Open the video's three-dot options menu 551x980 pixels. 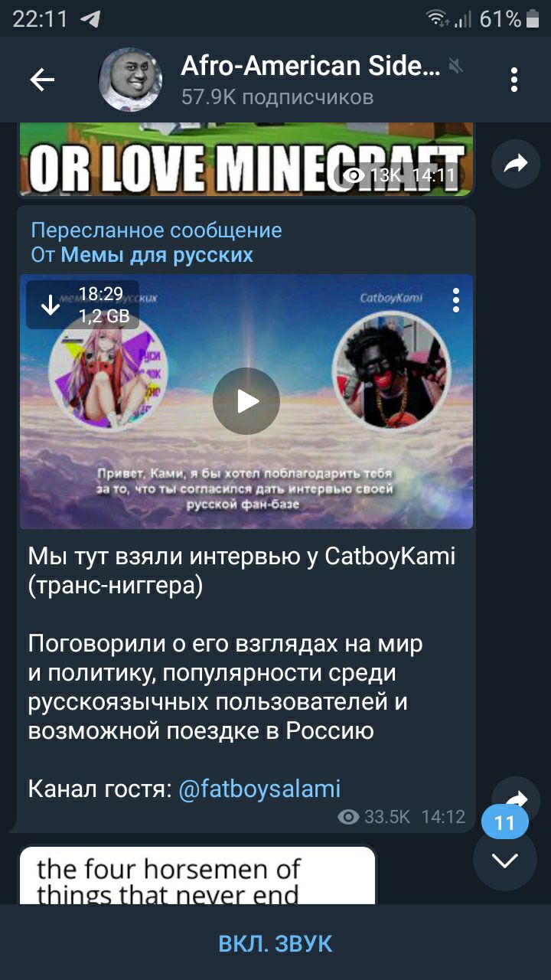(456, 300)
